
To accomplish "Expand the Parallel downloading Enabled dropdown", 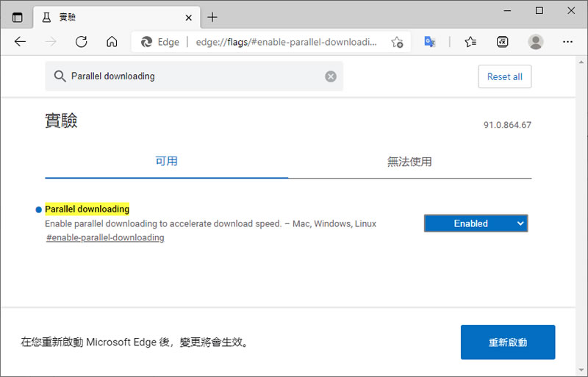I will coord(476,223).
